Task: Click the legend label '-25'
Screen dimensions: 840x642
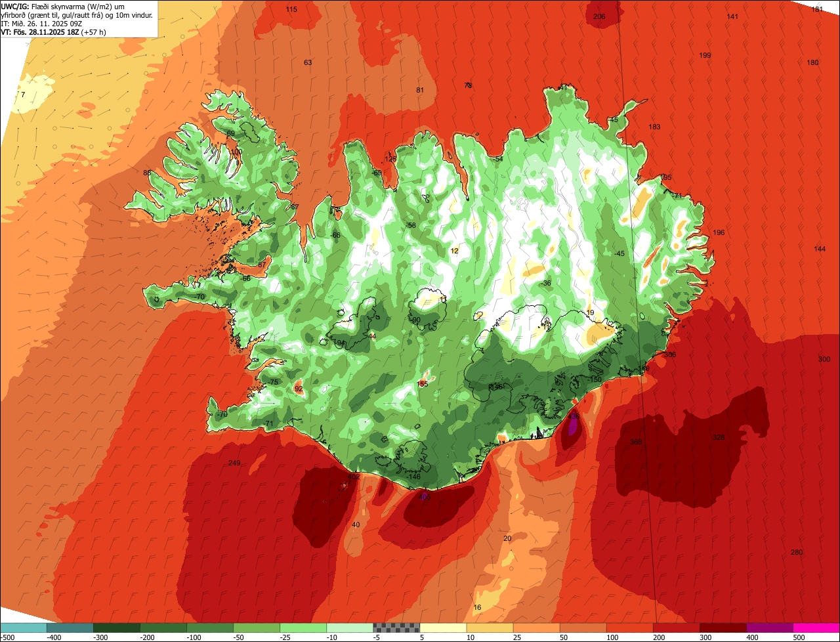Action: coord(286,637)
